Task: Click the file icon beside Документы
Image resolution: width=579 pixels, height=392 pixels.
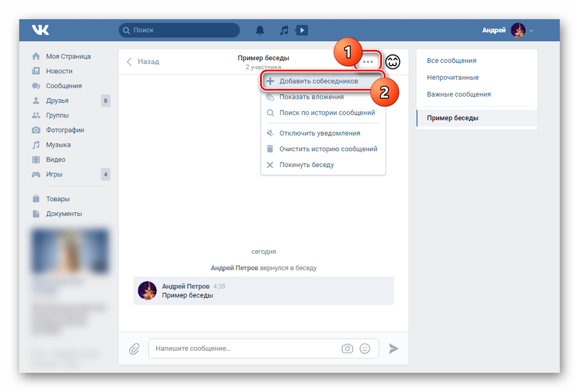Action: pyautogui.click(x=36, y=213)
